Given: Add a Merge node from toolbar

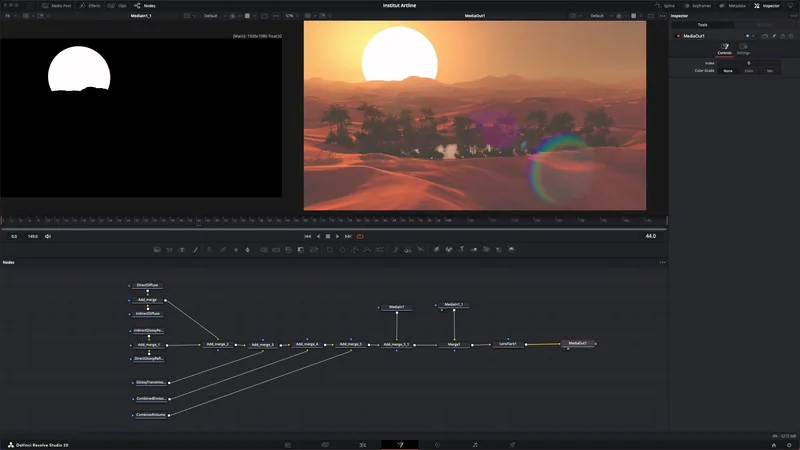Looking at the screenshot, I should point(263,249).
